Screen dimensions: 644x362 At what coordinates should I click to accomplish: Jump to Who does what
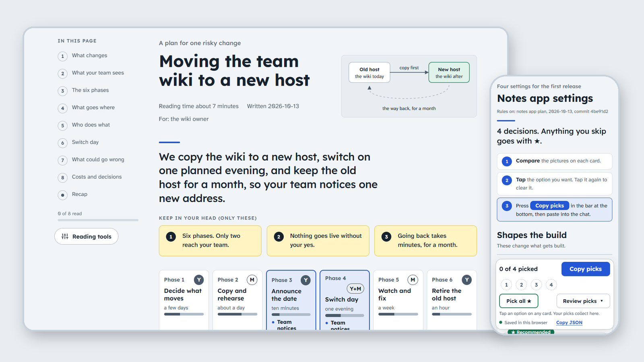click(91, 125)
